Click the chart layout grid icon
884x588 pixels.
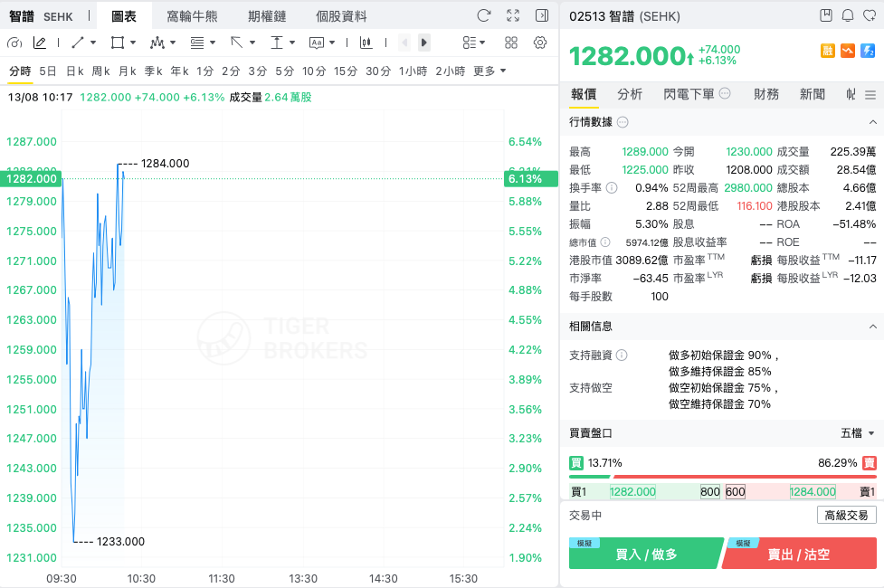511,43
